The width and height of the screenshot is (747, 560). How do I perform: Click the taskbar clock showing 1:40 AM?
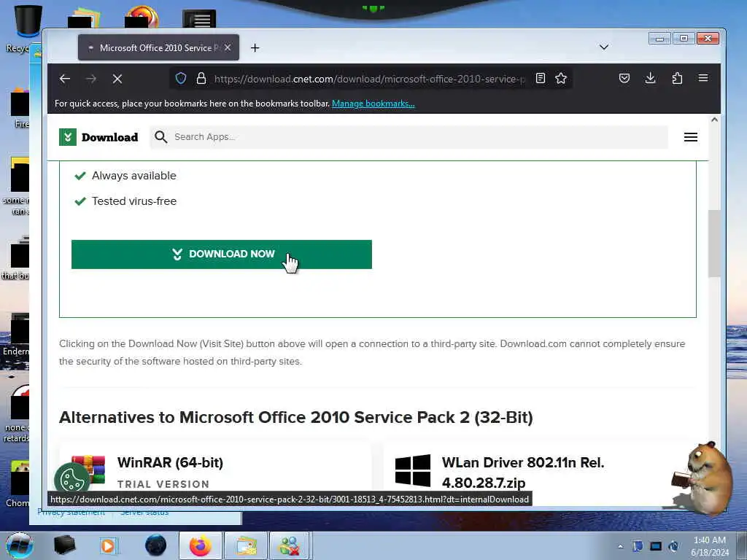pos(709,545)
